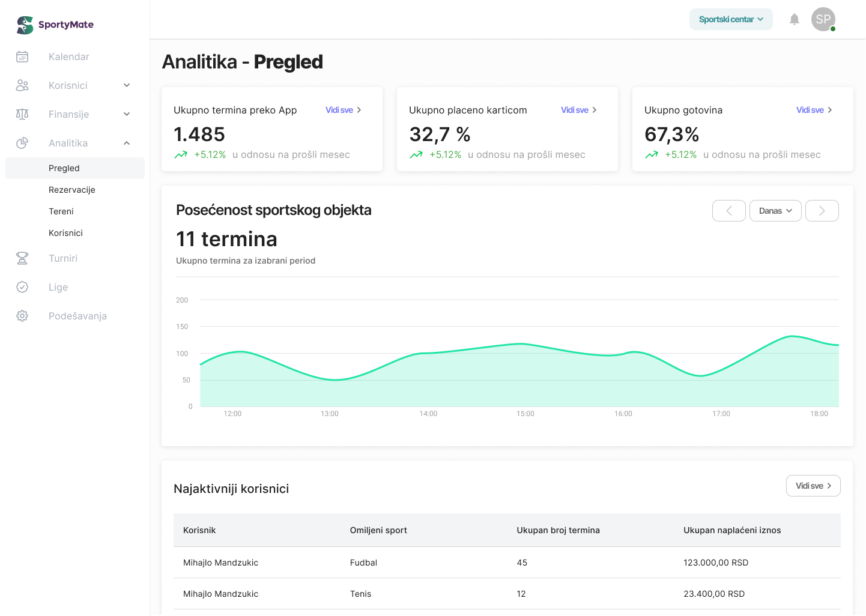Click Vidi sve button for Najaktivniji korisnici
The width and height of the screenshot is (866, 616).
pyautogui.click(x=813, y=486)
